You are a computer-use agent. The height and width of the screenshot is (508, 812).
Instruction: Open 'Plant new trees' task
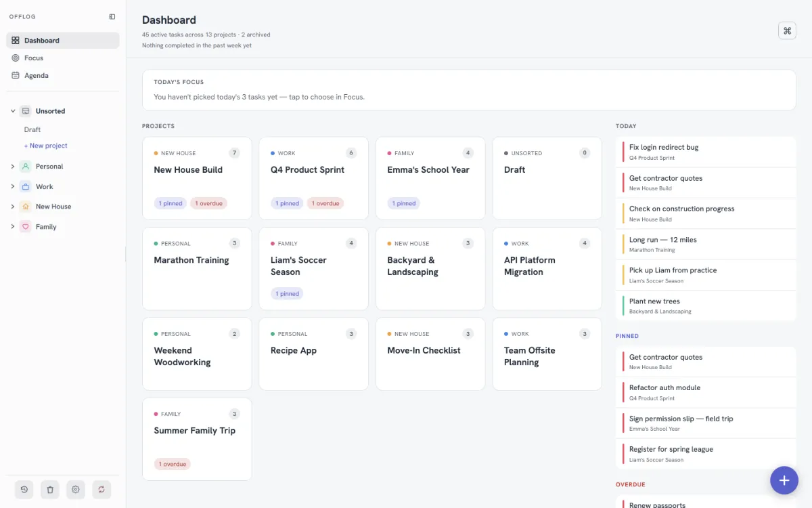point(706,306)
